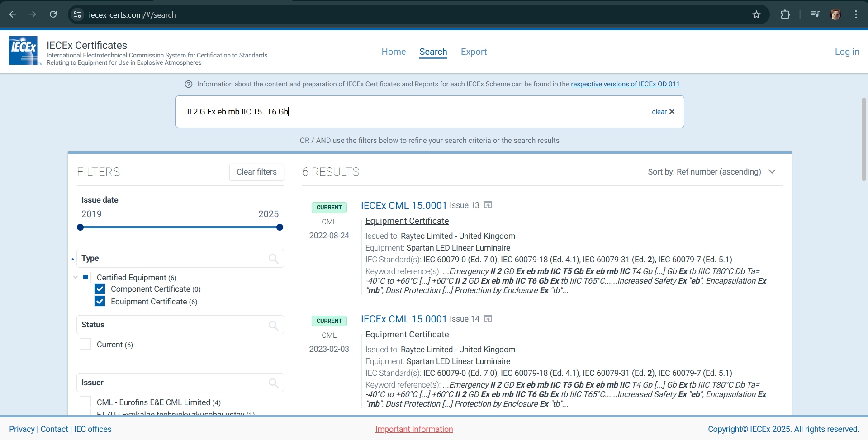Open Issue 14 certificate in new window icon
Viewport: 868px width, 440px height.
pos(488,319)
